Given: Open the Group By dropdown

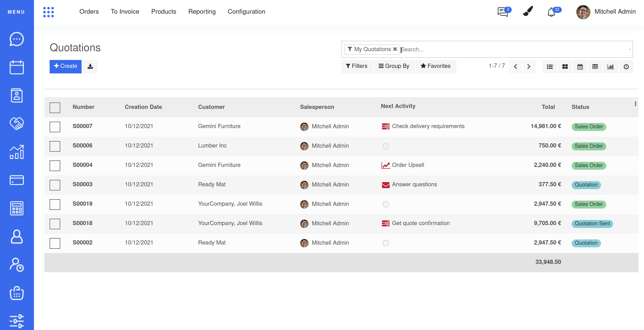Looking at the screenshot, I should [394, 66].
